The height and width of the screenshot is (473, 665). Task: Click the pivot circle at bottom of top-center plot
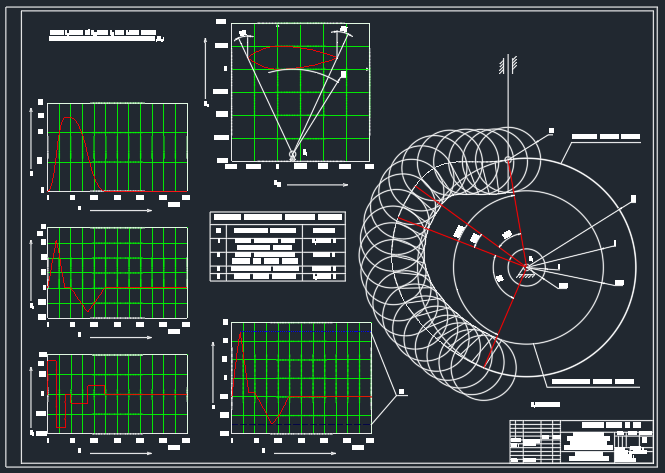(293, 154)
